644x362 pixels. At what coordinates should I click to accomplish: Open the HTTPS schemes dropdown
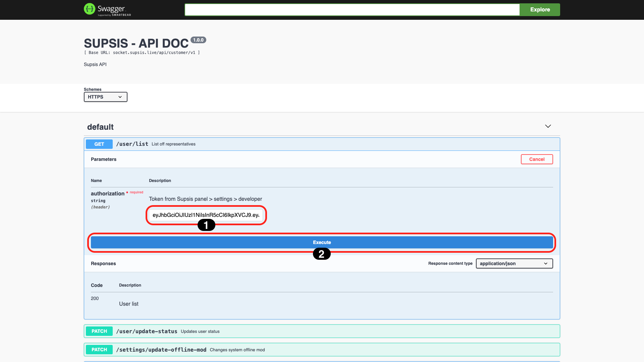[106, 97]
